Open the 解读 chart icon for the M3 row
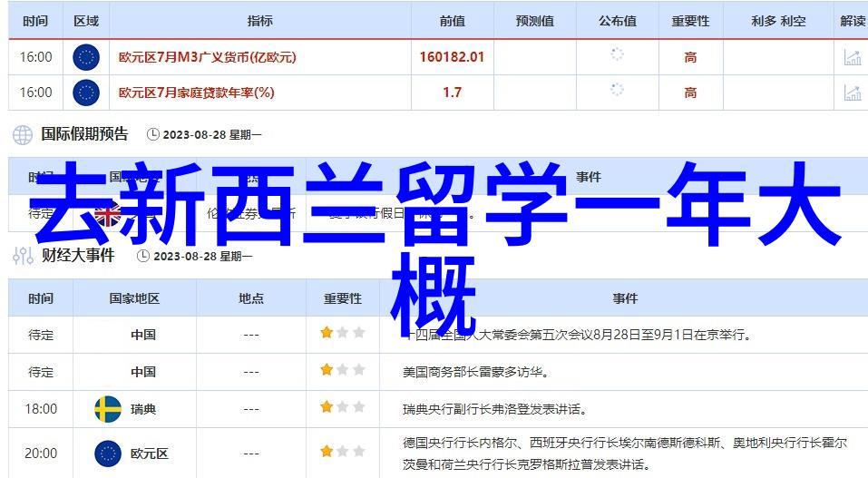 click(x=852, y=57)
